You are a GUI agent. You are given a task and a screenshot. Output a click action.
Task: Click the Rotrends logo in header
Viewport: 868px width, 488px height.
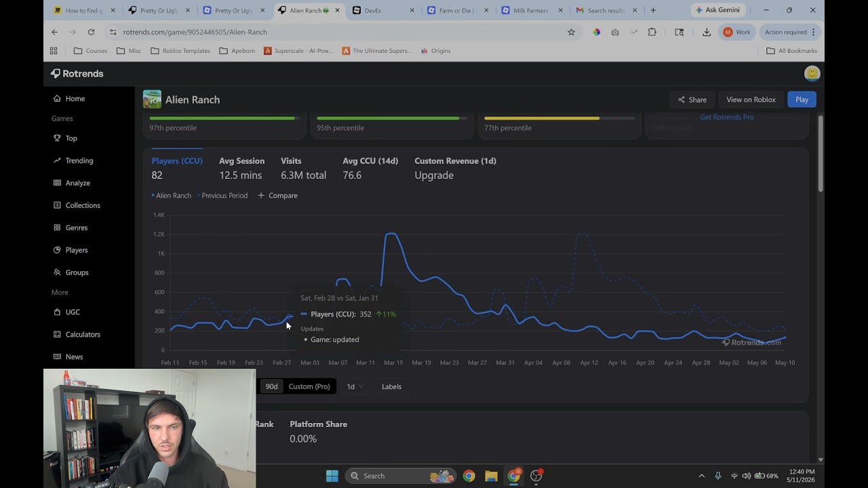coord(77,73)
